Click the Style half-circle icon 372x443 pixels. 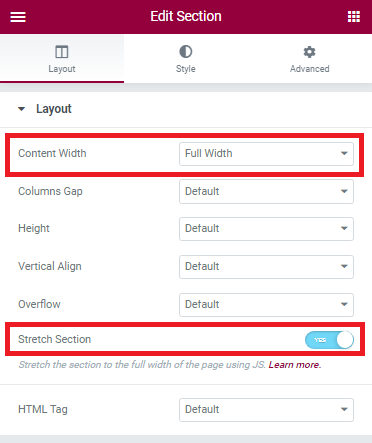point(186,52)
